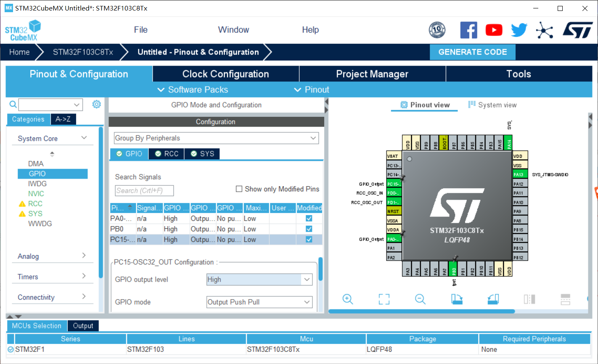Image resolution: width=598 pixels, height=364 pixels.
Task: Click the ST logo at top right
Action: [x=578, y=30]
